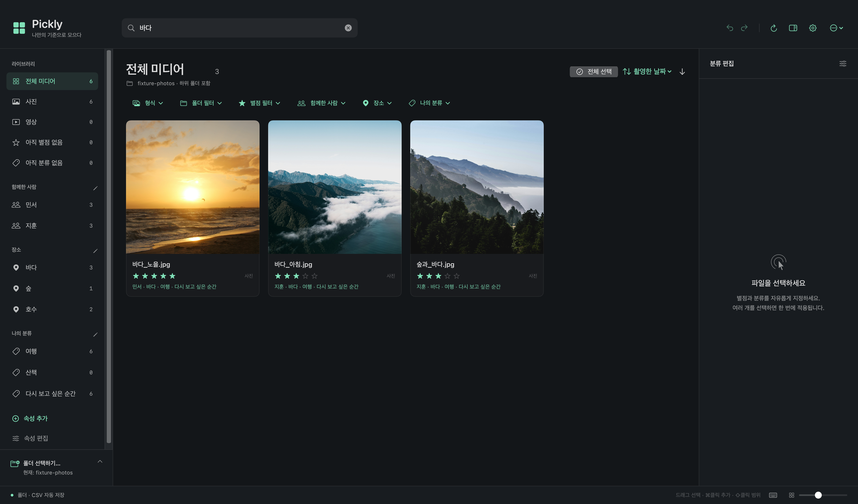The height and width of the screenshot is (504, 858).
Task: Click the refresh icon in top toolbar
Action: (x=774, y=28)
